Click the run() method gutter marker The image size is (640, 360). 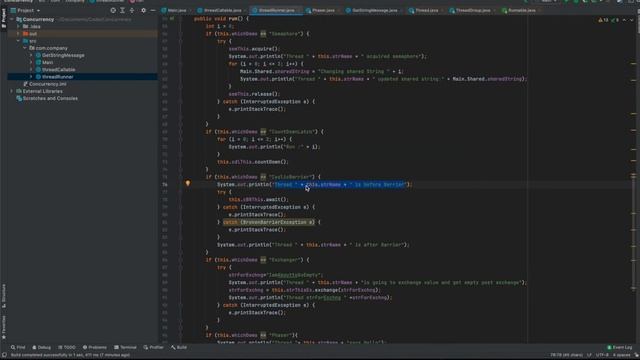tap(172, 19)
